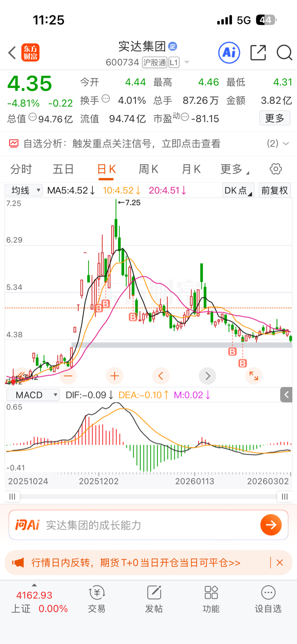Image resolution: width=297 pixels, height=644 pixels.
Task: Tap the L1 level tag
Action: pos(174,62)
